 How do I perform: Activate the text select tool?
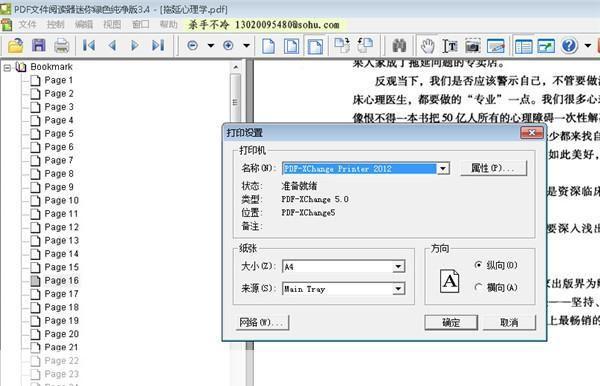(x=450, y=46)
